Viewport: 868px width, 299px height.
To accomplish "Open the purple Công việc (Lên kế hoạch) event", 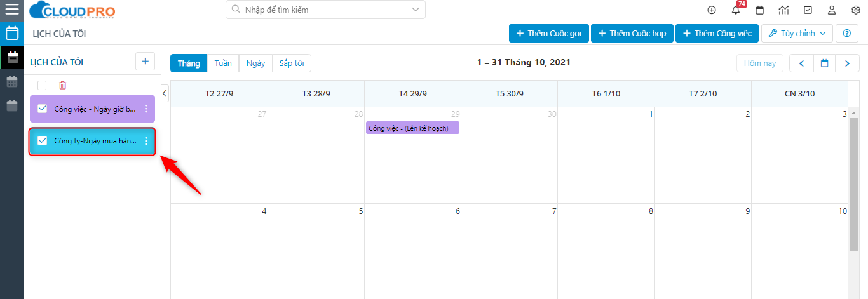I will [412, 128].
